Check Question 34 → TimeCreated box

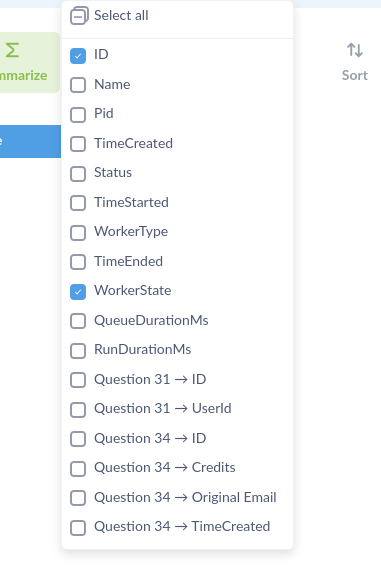(x=78, y=528)
